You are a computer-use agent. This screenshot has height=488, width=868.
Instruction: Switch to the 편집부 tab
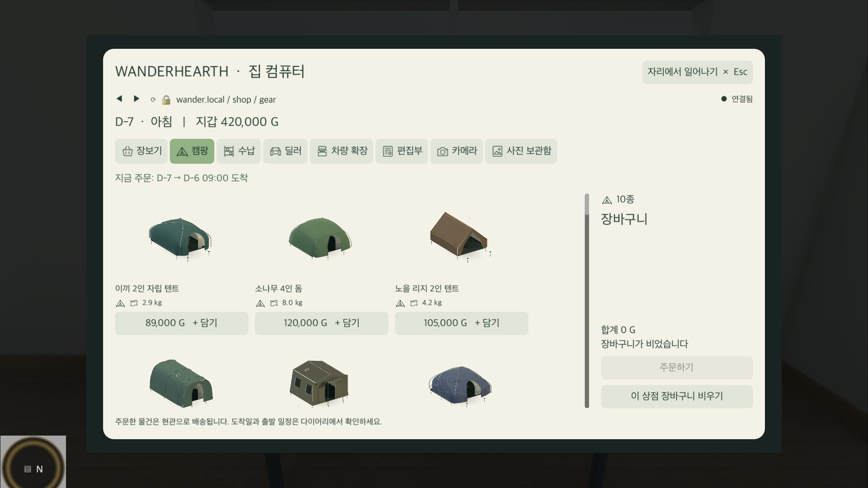401,151
